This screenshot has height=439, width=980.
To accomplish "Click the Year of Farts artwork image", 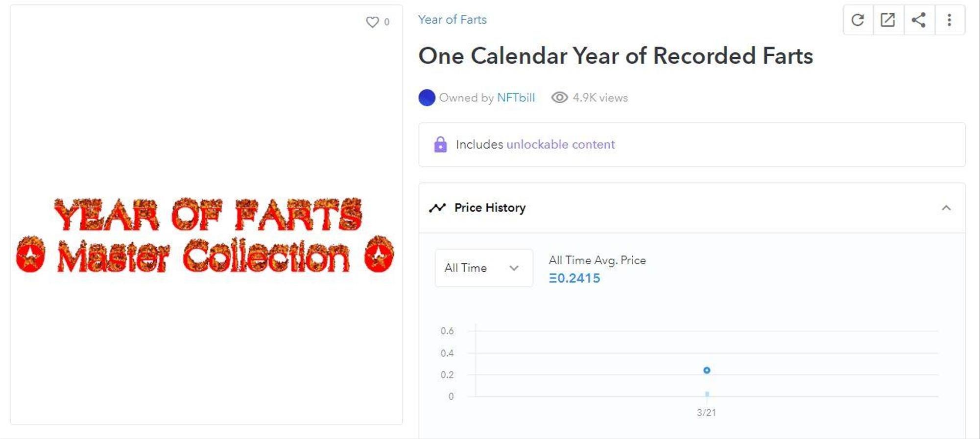I will [x=206, y=235].
